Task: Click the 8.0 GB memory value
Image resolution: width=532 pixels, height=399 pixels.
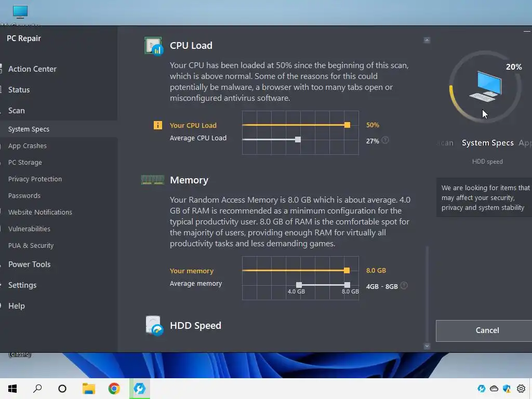Action: click(x=376, y=270)
